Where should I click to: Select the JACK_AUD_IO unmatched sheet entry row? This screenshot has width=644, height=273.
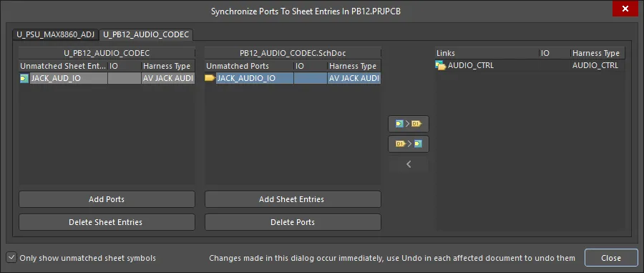coord(107,79)
